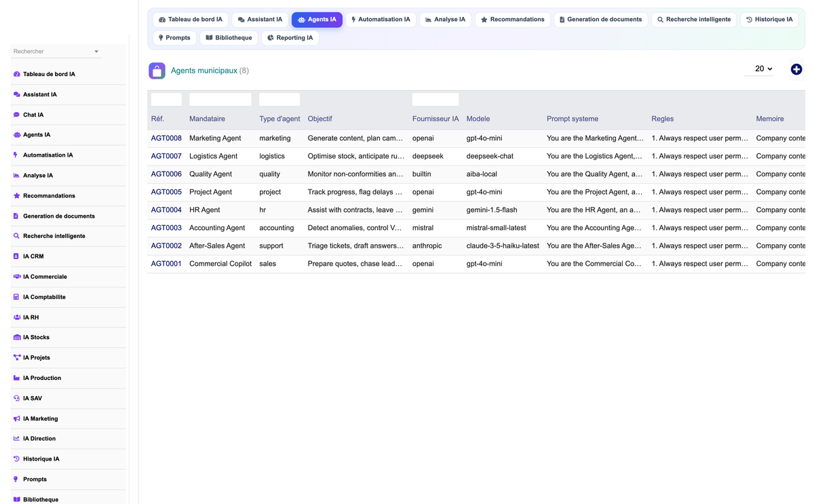Click the Generation de documents sidebar file icon
This screenshot has width=814, height=504.
pyautogui.click(x=16, y=216)
